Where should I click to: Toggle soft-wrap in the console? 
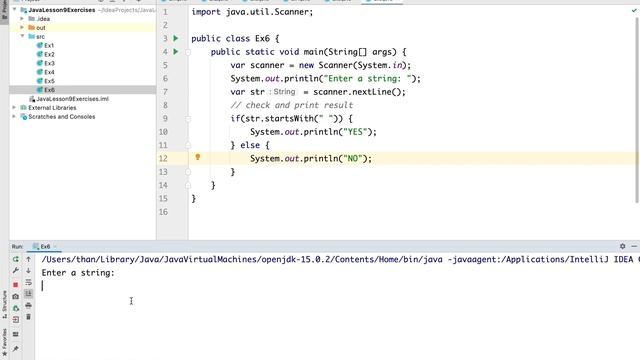[29, 282]
